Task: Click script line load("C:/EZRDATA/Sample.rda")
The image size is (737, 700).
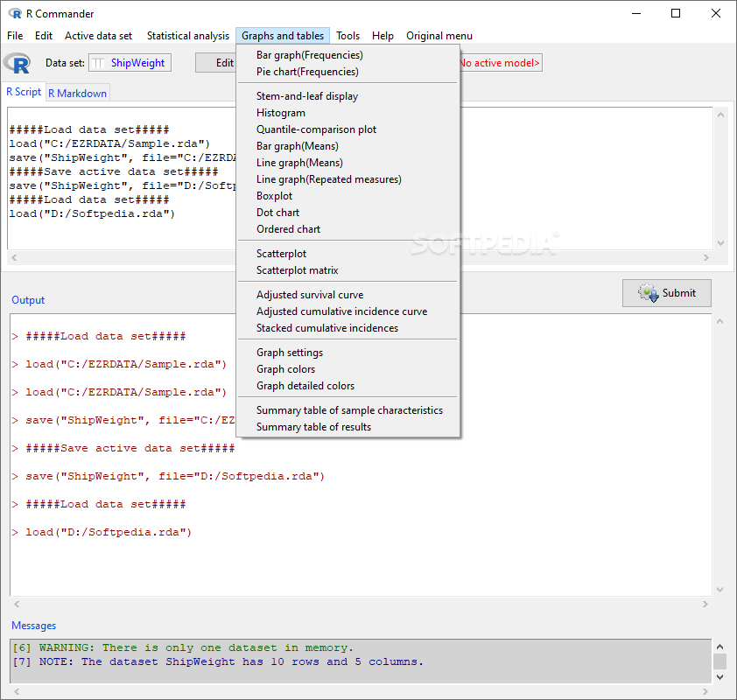Action: [x=109, y=143]
